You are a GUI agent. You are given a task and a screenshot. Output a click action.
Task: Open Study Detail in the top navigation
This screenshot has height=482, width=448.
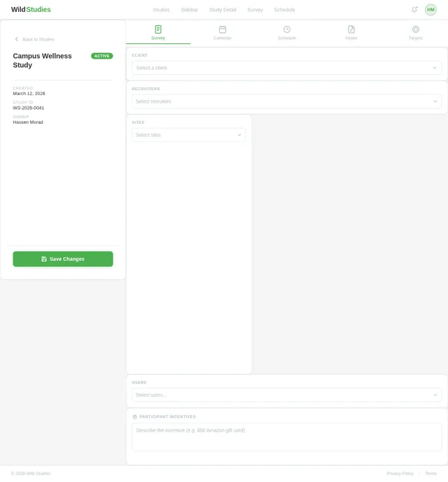(223, 10)
